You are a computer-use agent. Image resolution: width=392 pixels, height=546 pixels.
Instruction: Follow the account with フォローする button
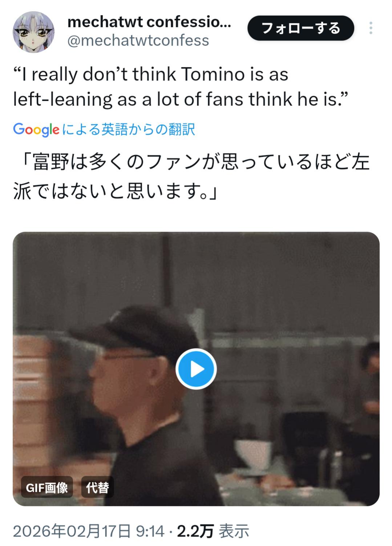301,28
